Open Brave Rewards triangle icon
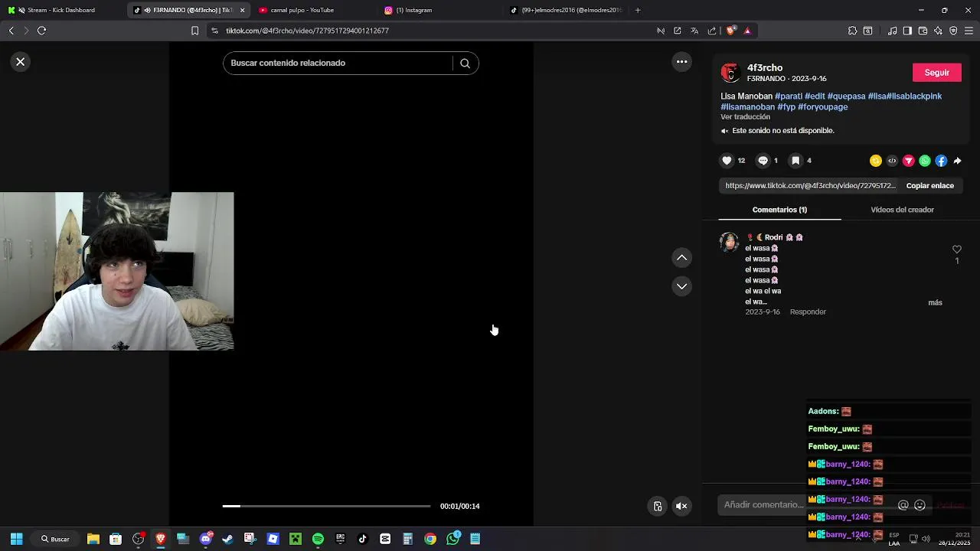Viewport: 980px width, 551px height. pyautogui.click(x=747, y=31)
